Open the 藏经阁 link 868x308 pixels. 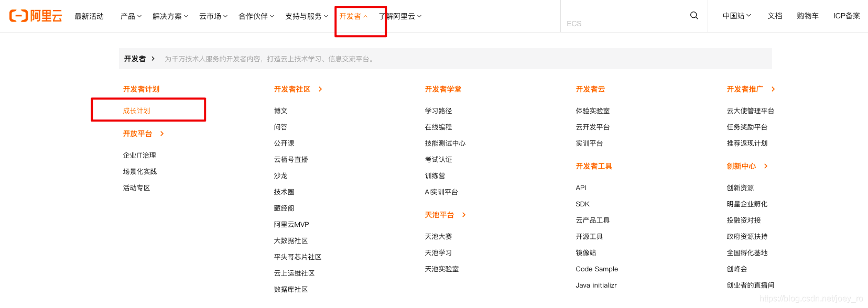coord(284,208)
